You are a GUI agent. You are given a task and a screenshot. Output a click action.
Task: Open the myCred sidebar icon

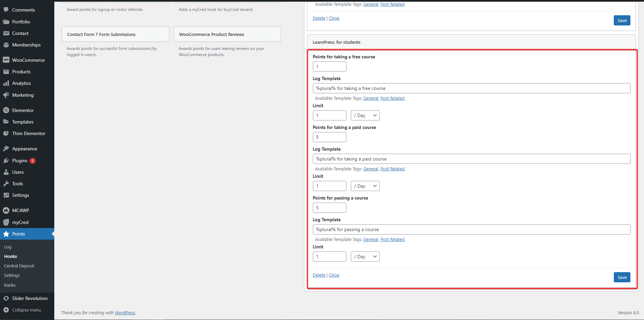pos(6,222)
